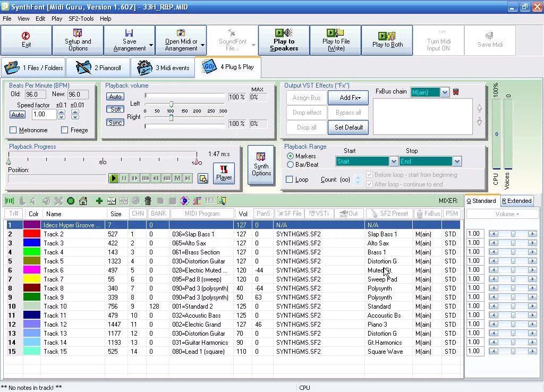Toggle the playback volume Auto button
Viewport: 544px width, 392px height.
pos(115,97)
